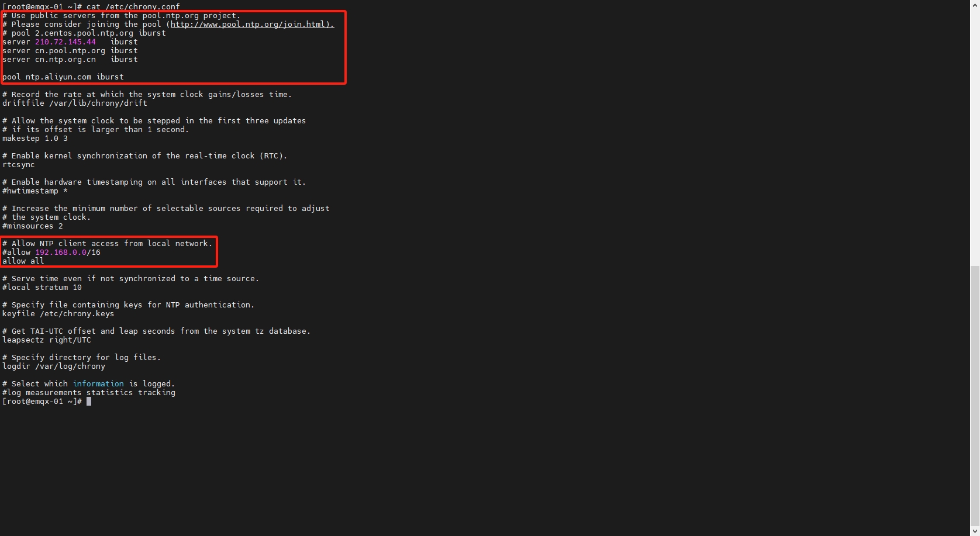The height and width of the screenshot is (536, 980).
Task: Click the "pool ntp.aliyun.com iburst" line
Action: [63, 77]
